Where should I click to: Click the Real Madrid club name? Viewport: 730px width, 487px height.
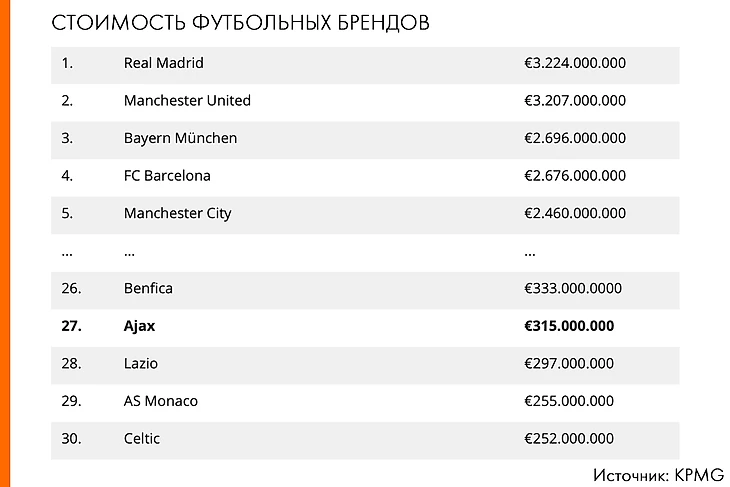pyautogui.click(x=163, y=63)
